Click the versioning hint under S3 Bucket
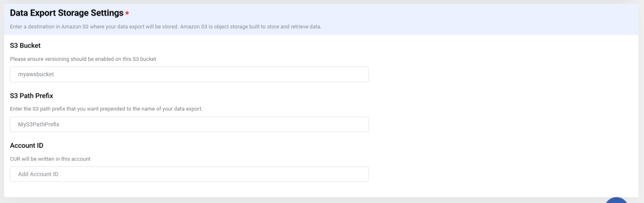The image size is (644, 203). tap(83, 59)
